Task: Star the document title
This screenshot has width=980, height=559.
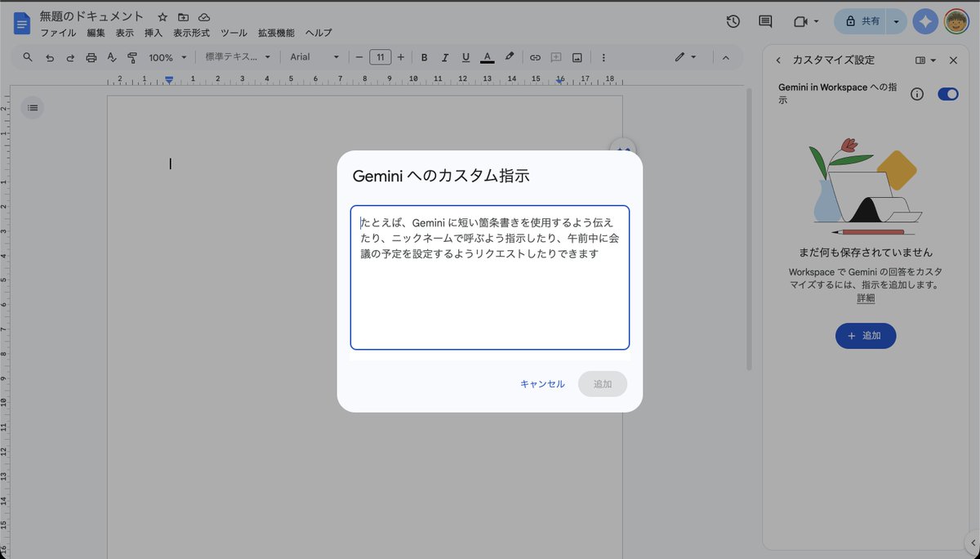Action: click(x=163, y=17)
